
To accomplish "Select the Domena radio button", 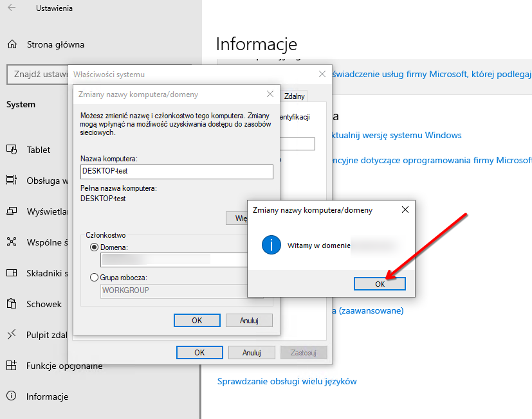I will tap(95, 247).
